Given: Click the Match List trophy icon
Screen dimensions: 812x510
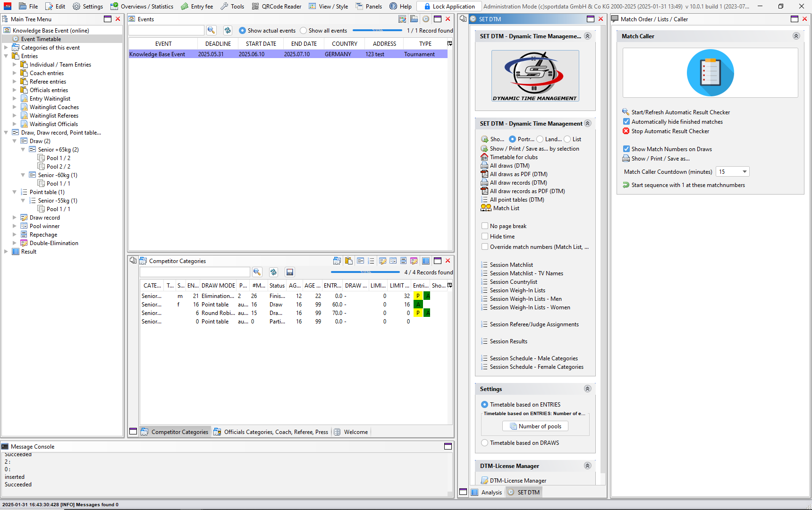Looking at the screenshot, I should 486,208.
